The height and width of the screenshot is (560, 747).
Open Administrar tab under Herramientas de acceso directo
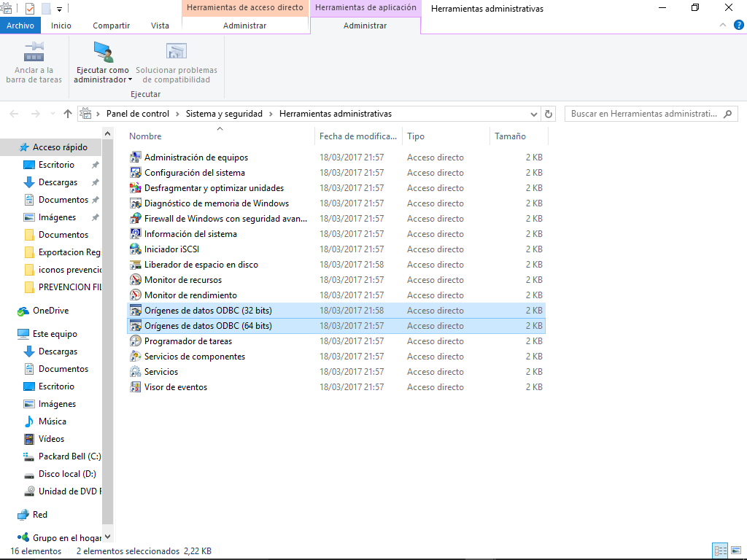245,26
